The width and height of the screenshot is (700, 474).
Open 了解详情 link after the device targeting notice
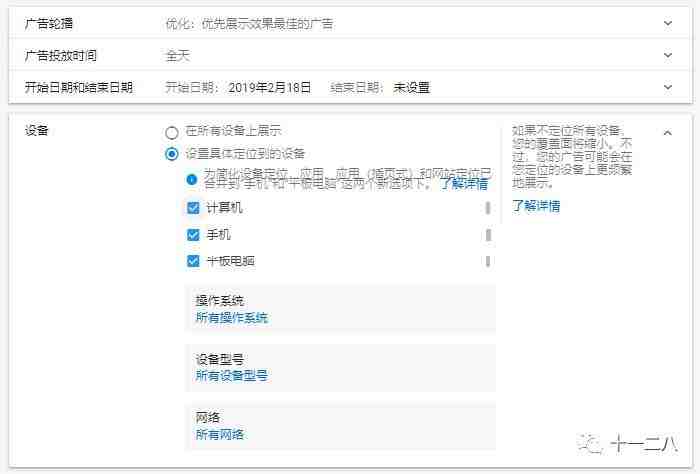tap(464, 185)
